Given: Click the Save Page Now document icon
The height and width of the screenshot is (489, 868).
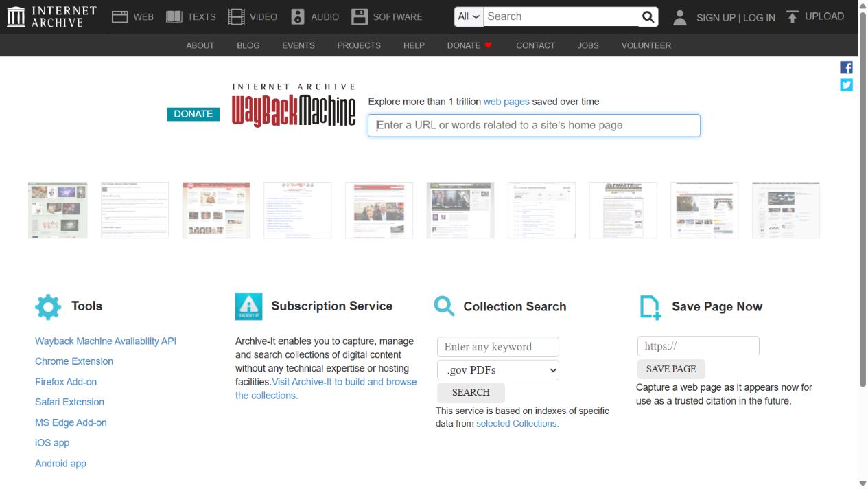Looking at the screenshot, I should [x=650, y=307].
